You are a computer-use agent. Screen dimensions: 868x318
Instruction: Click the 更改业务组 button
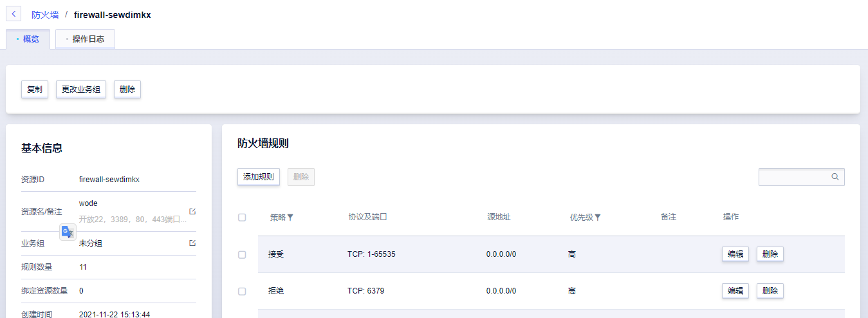[80, 89]
